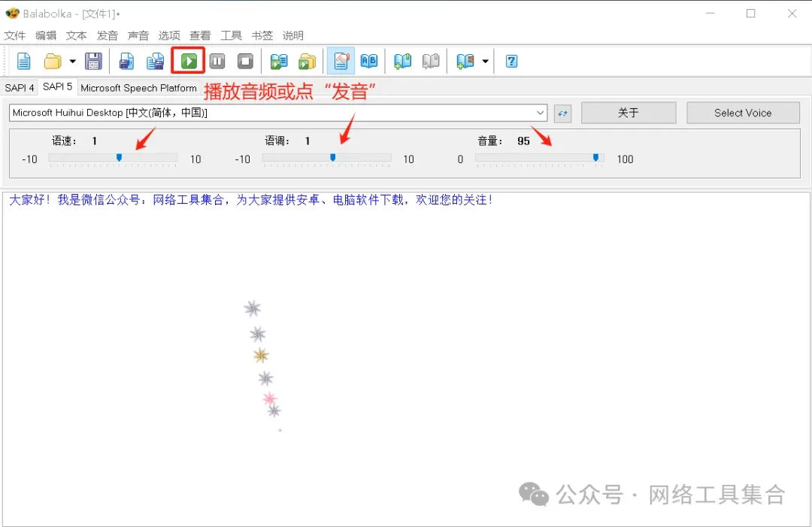Image resolution: width=812 pixels, height=527 pixels.
Task: Open the 查看 menu
Action: point(200,35)
